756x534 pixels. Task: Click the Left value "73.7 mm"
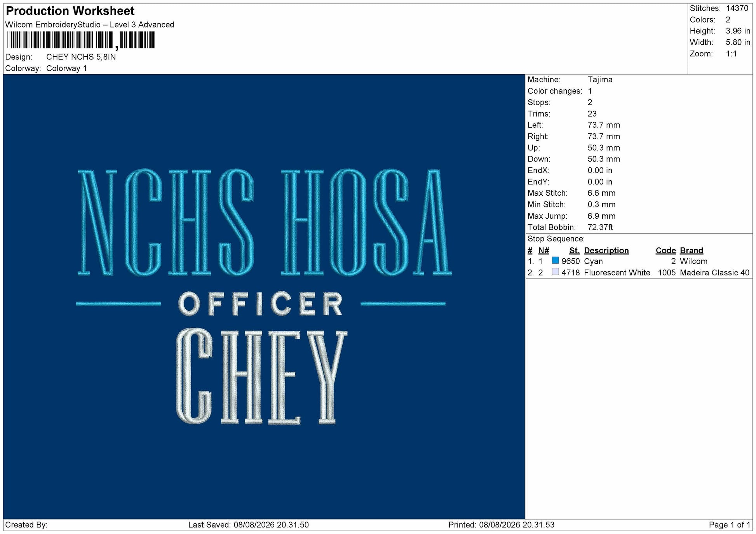pyautogui.click(x=604, y=125)
